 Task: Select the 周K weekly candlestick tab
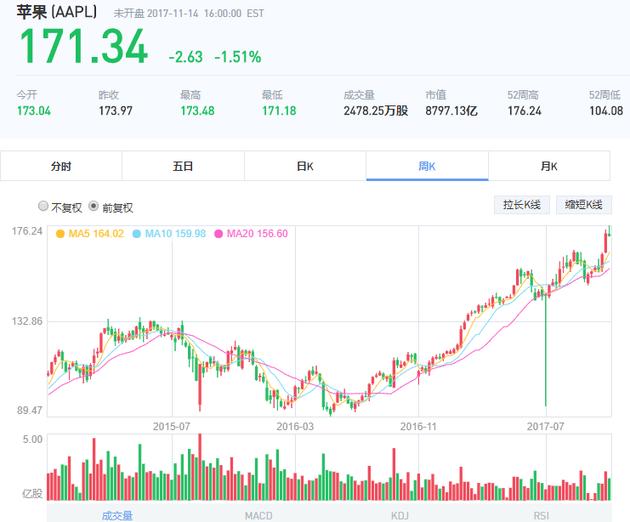(x=427, y=166)
